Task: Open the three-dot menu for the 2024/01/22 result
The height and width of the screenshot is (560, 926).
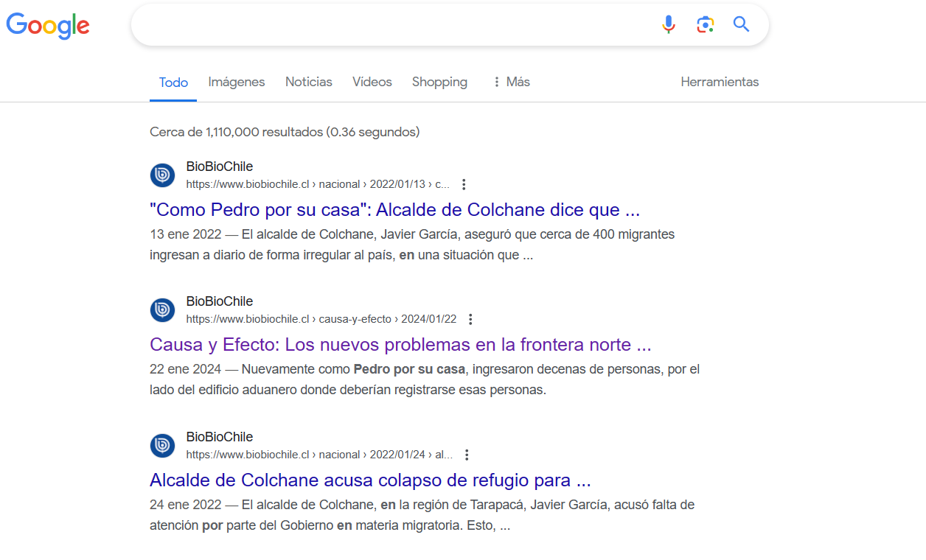Action: click(470, 319)
